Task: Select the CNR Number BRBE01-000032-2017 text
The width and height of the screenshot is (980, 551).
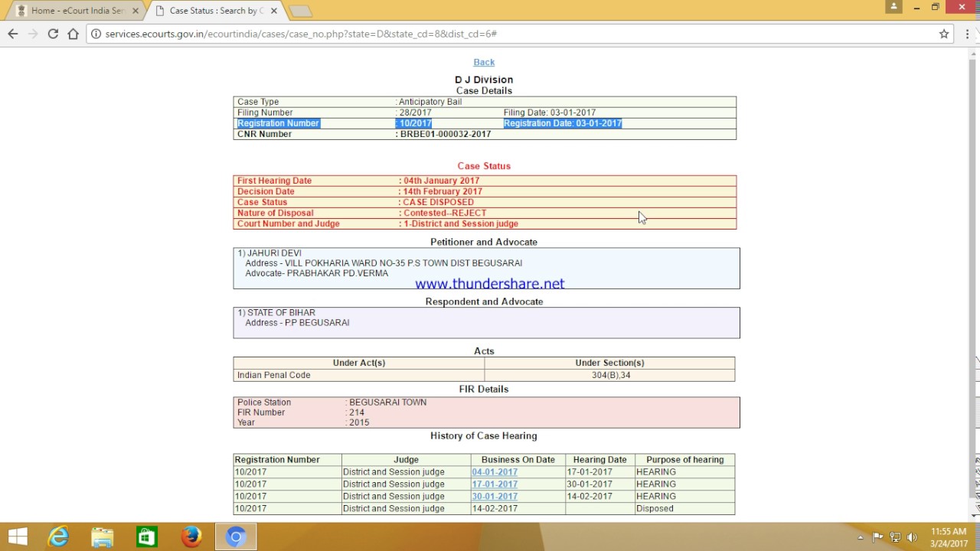Action: [446, 134]
